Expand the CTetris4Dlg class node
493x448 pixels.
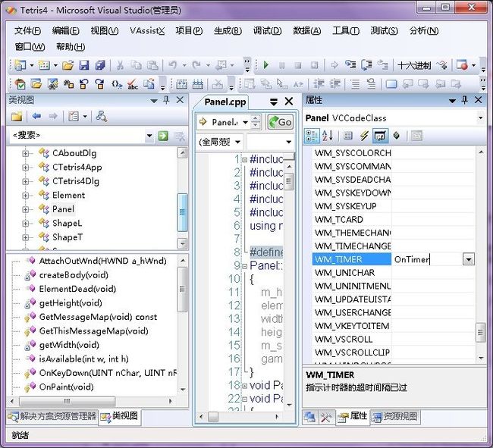click(x=25, y=181)
